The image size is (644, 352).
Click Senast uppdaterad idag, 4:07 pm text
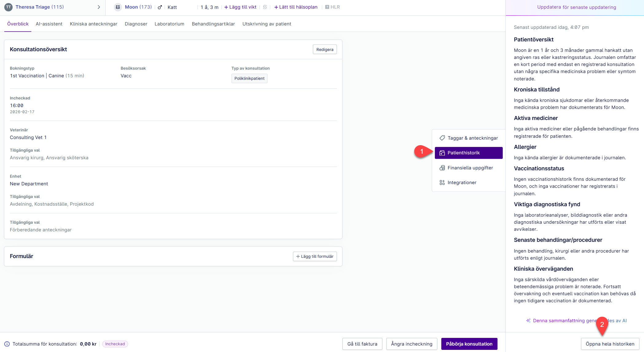tap(551, 27)
